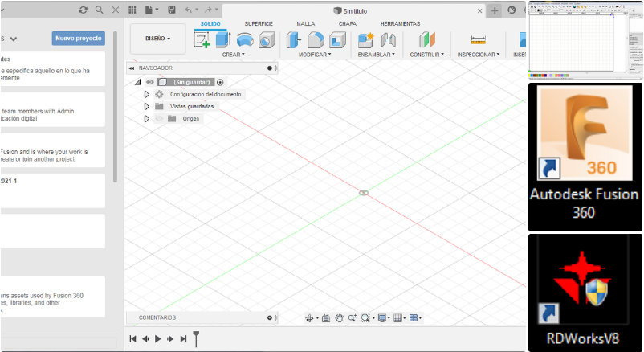This screenshot has height=352, width=644.
Task: Switch to the SÓLIDO tab
Action: [210, 24]
